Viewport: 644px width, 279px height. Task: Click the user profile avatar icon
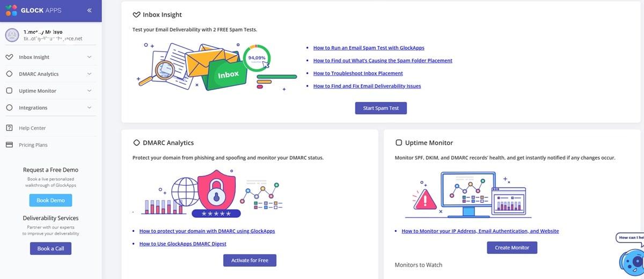[12, 35]
